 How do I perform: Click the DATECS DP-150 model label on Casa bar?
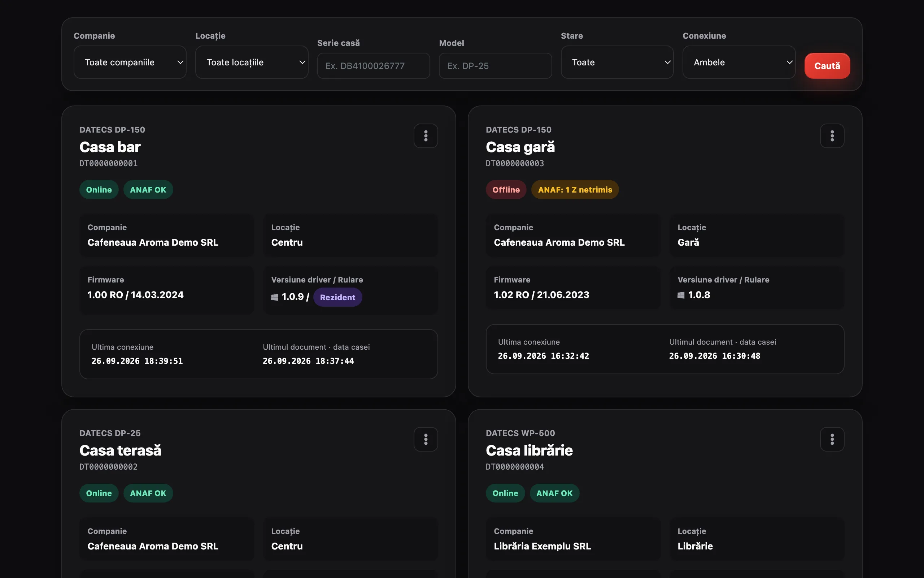(x=112, y=130)
